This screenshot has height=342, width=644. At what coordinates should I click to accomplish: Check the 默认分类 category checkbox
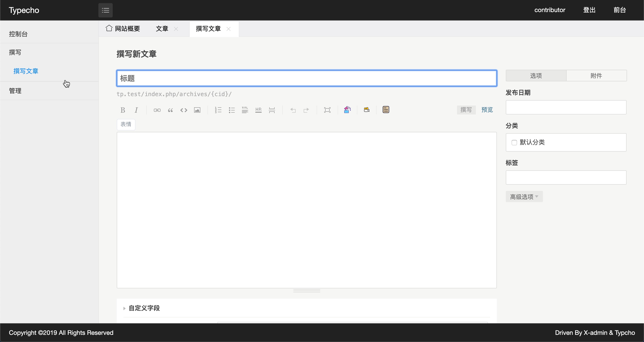pos(514,143)
